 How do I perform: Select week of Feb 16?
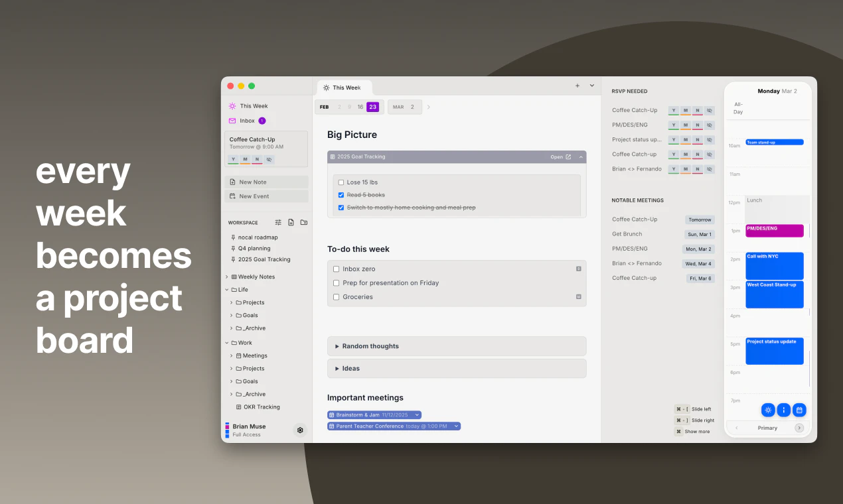(360, 107)
